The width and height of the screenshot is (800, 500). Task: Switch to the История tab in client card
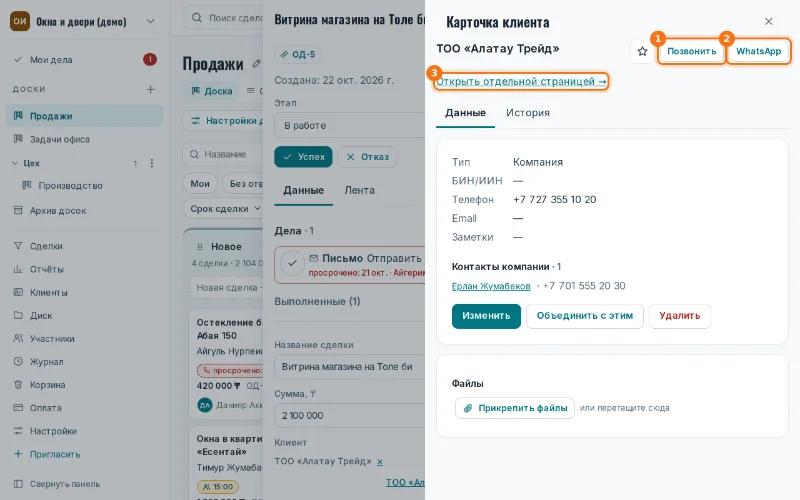click(528, 113)
